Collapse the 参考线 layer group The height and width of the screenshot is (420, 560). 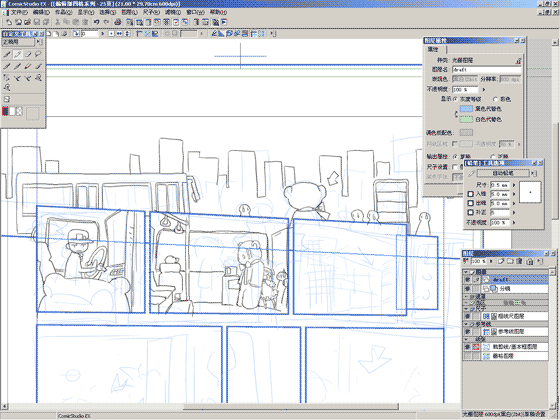[x=466, y=324]
